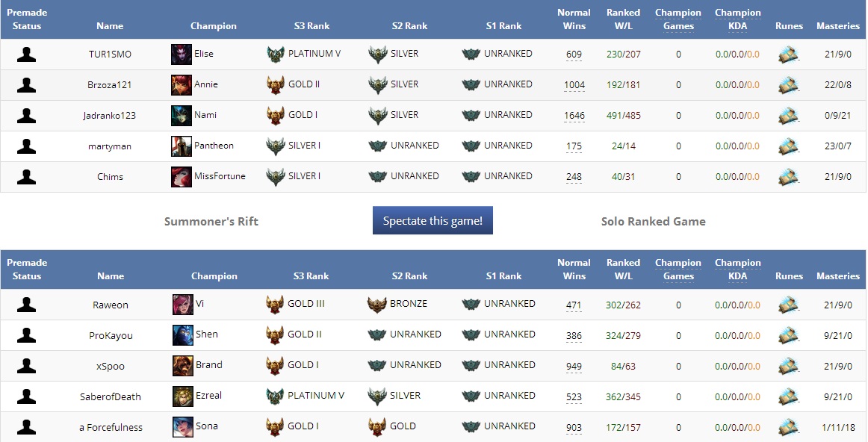This screenshot has width=868, height=442.
Task: Open the runes book for xSpoo
Action: [x=788, y=366]
